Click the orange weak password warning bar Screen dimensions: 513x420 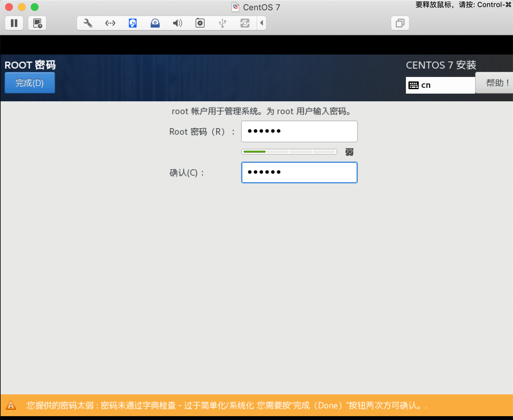256,405
